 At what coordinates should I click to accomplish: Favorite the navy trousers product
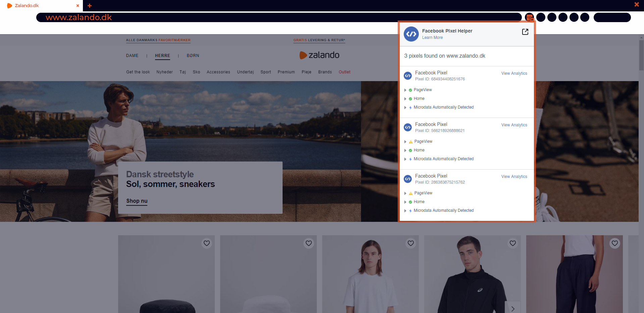pyautogui.click(x=615, y=243)
